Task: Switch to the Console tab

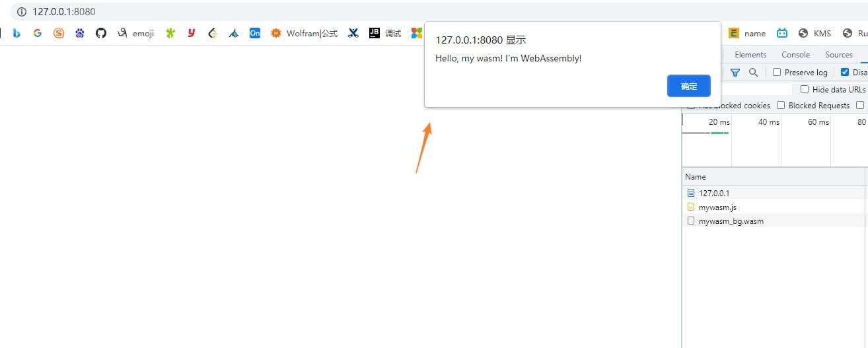Action: 795,55
